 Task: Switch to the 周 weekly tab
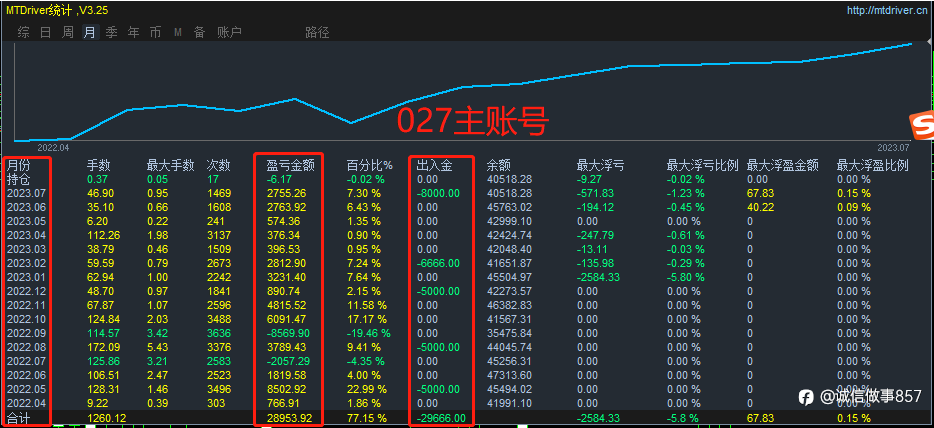68,32
